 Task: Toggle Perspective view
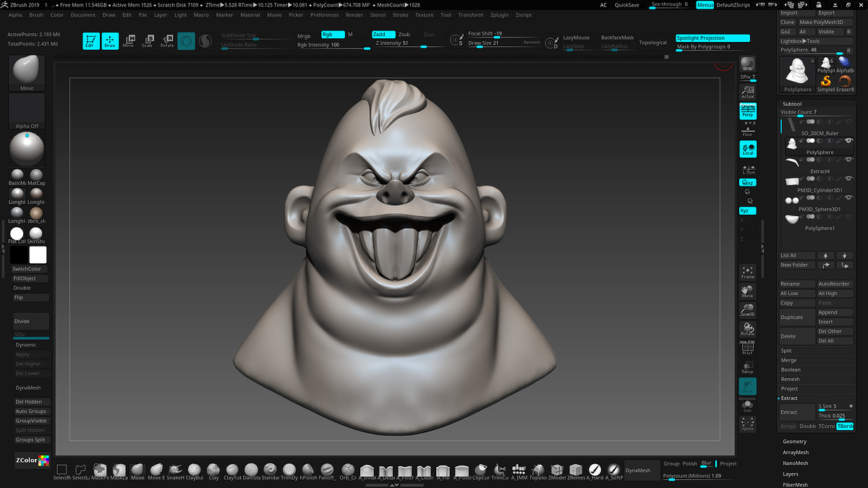(x=748, y=111)
